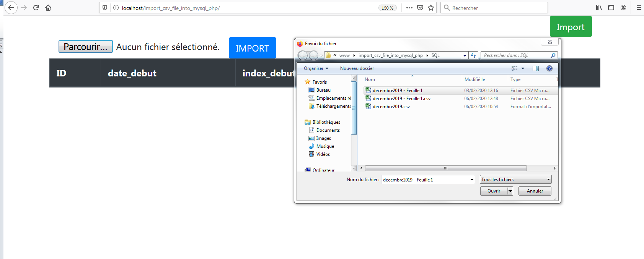
Task: Select decembre2019.csv file
Action: point(391,107)
